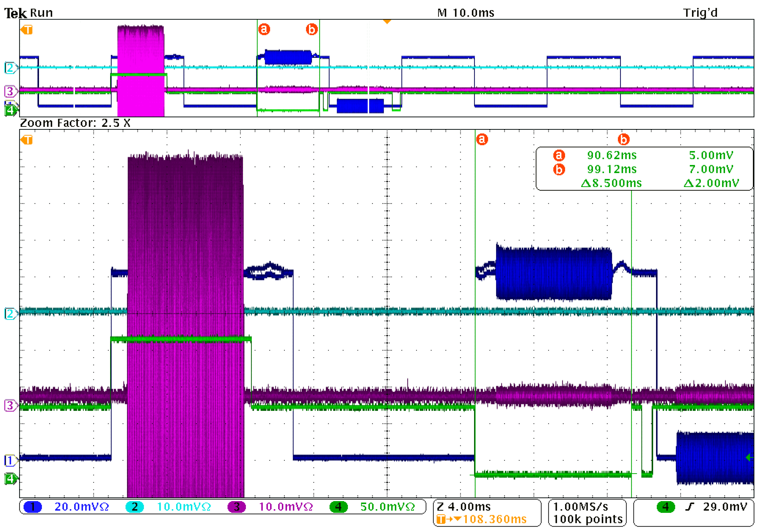
Task: Click channel 4 ground marker in zoomed view
Action: tap(10, 479)
